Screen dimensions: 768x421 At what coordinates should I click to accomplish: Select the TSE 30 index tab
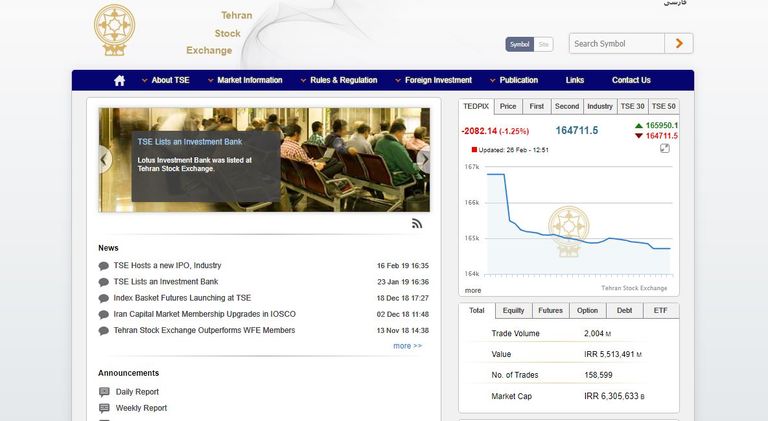coord(632,106)
